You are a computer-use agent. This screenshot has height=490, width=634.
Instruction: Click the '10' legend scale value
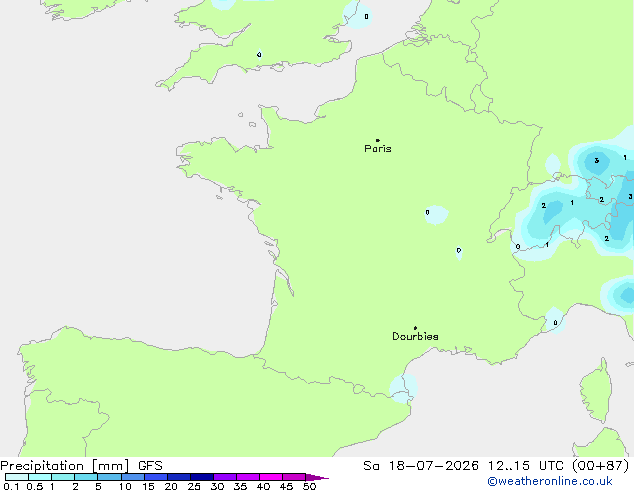(x=125, y=486)
